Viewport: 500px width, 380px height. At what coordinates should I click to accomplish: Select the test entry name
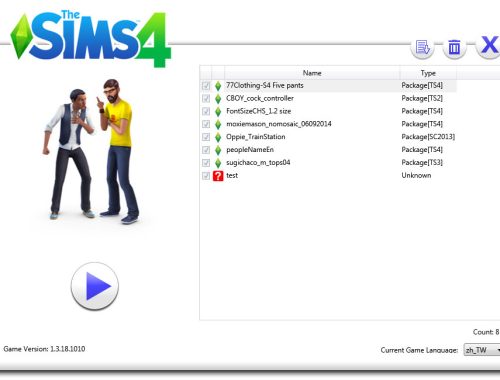(x=232, y=175)
